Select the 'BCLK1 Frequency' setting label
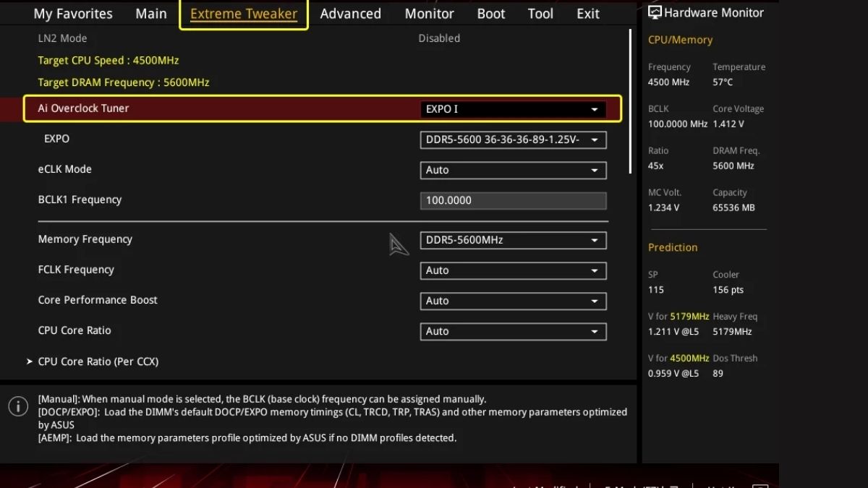Screen dimensions: 868x488 point(80,200)
